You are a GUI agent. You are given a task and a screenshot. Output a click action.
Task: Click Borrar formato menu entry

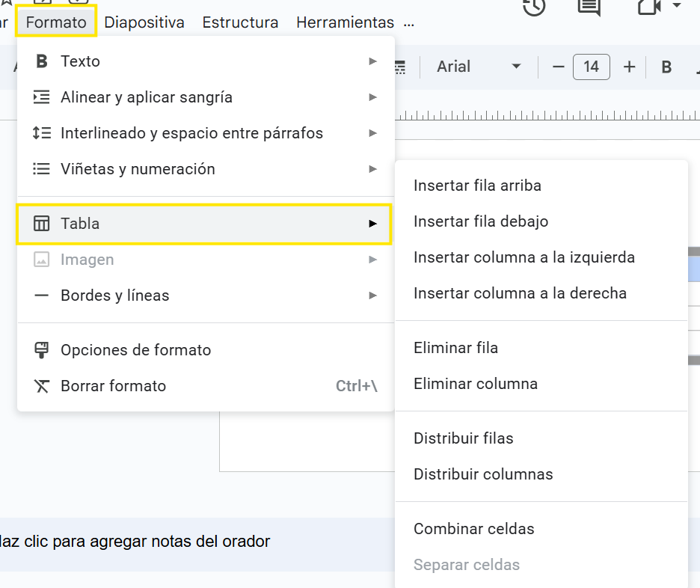[114, 386]
